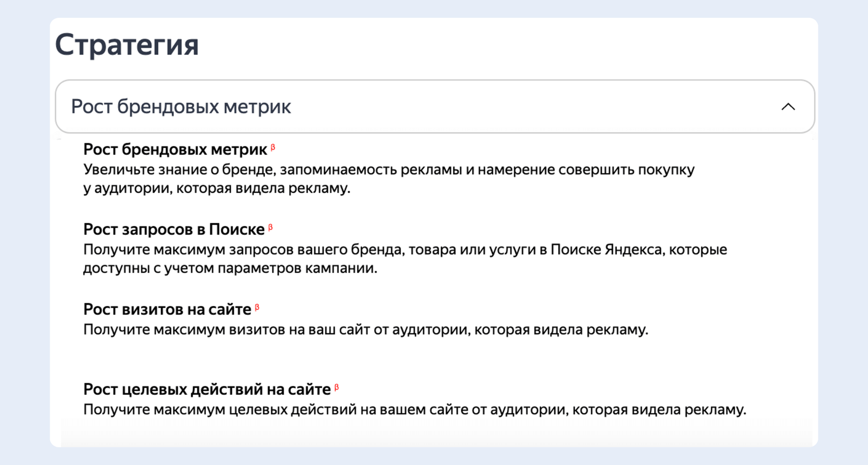Select the Рост запросов в Поиске strategy

[x=173, y=229]
